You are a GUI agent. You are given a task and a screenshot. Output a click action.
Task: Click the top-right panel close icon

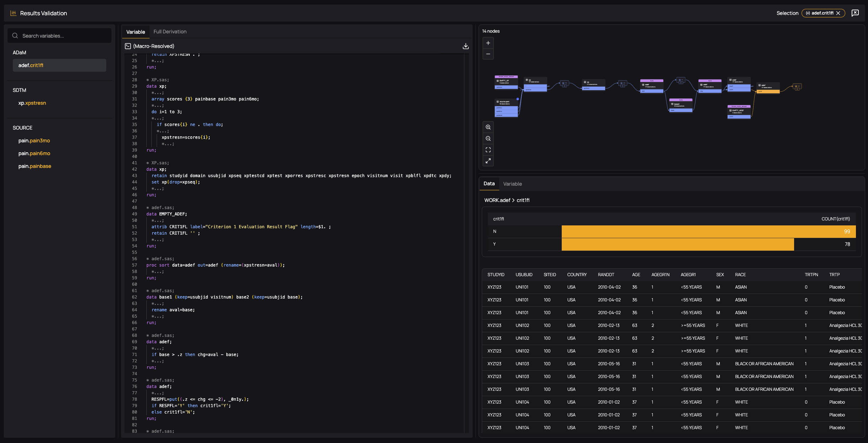point(855,13)
